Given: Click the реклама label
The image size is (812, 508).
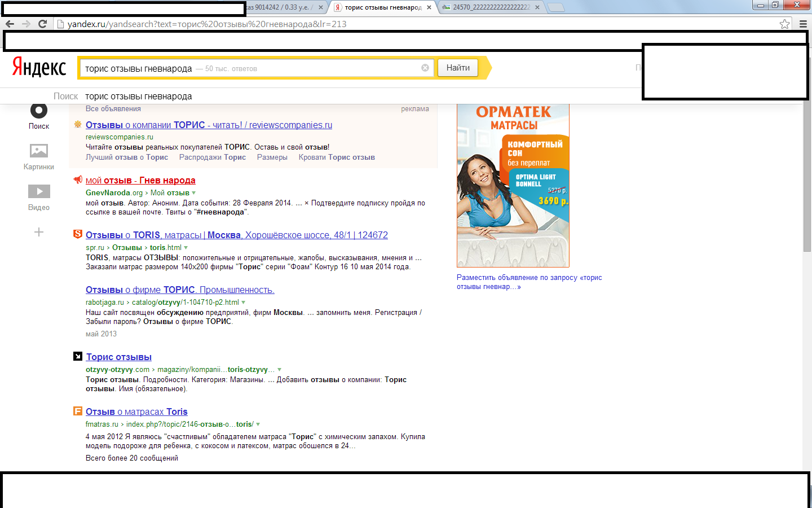Looking at the screenshot, I should tap(415, 109).
